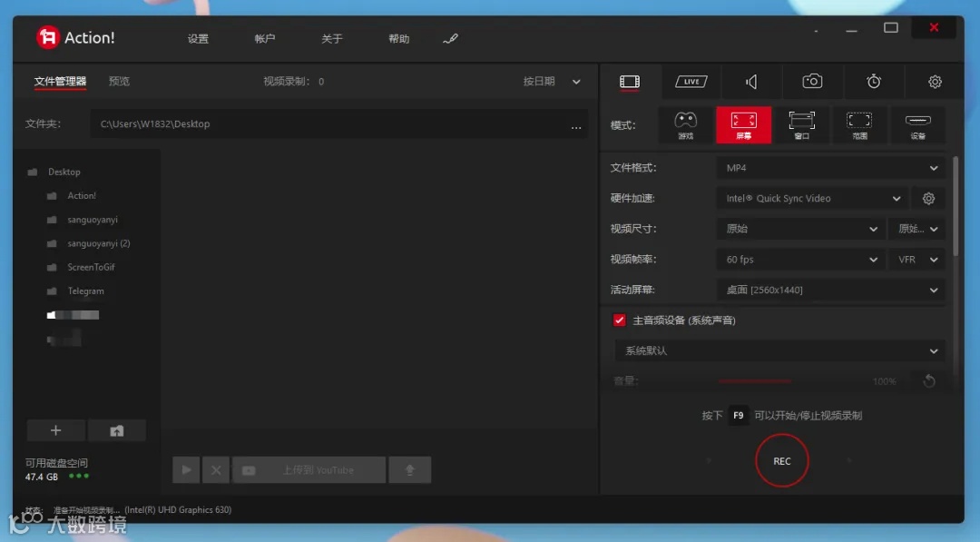The width and height of the screenshot is (980, 542).
Task: Switch to the 文件管理器 tab
Action: click(x=60, y=82)
